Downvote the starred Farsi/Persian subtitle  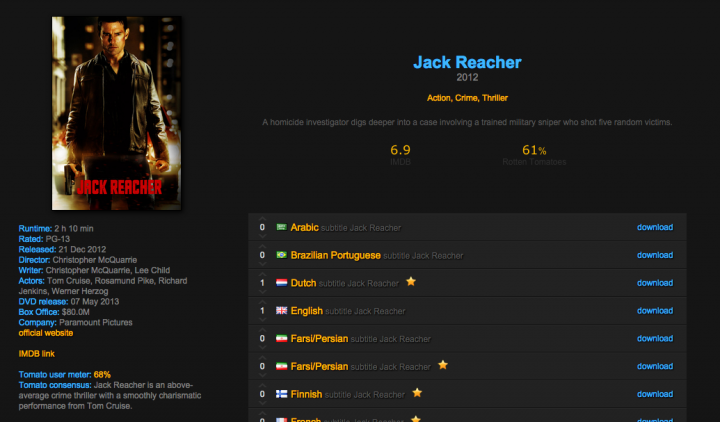pyautogui.click(x=262, y=375)
